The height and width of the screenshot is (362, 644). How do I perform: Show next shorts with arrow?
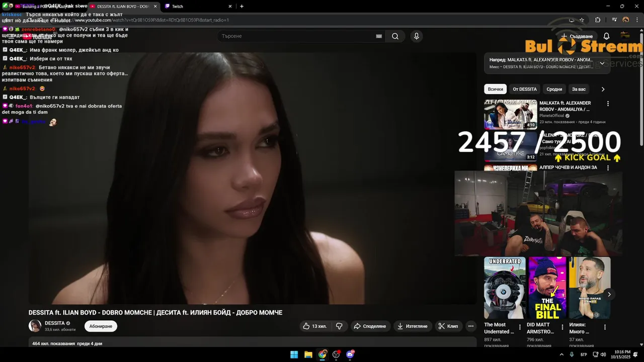[x=609, y=295]
